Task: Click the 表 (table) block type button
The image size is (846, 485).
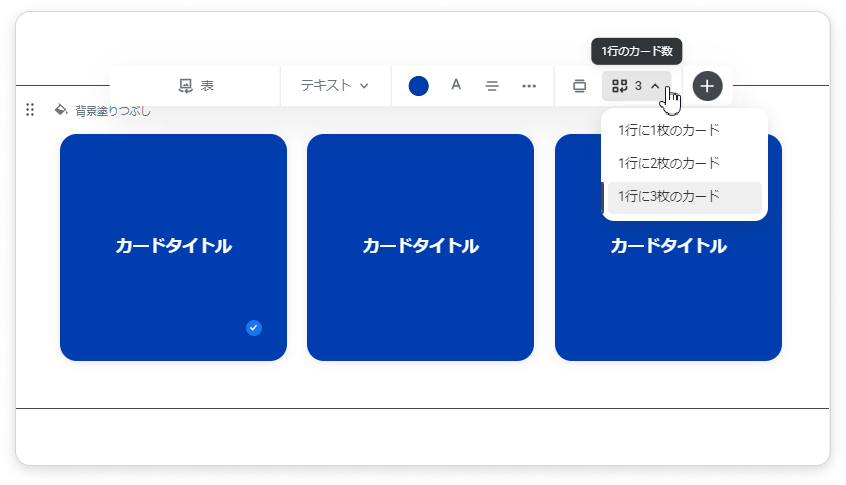Action: coord(196,86)
